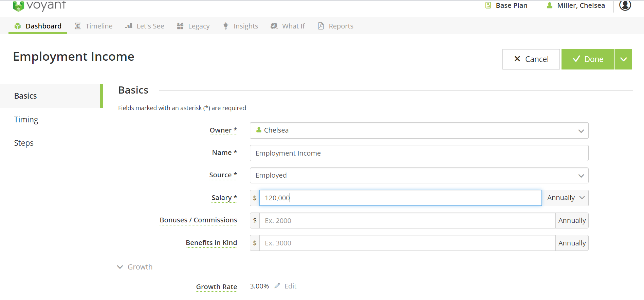Image resolution: width=644 pixels, height=300 pixels.
Task: Click the pencil icon next to Growth Rate
Action: (x=277, y=286)
